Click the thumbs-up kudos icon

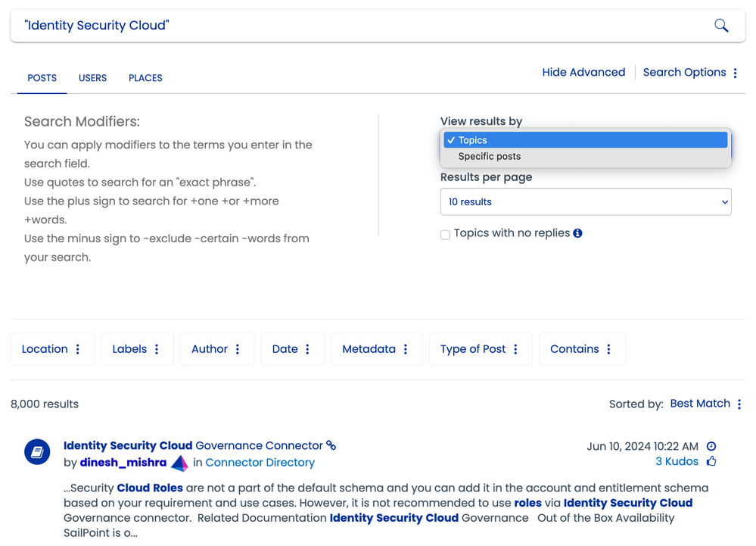tap(711, 461)
